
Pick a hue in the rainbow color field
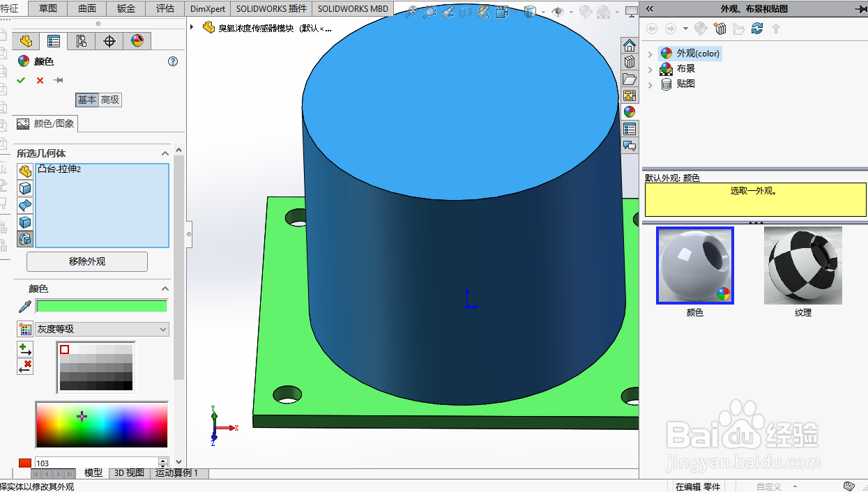[x=102, y=424]
